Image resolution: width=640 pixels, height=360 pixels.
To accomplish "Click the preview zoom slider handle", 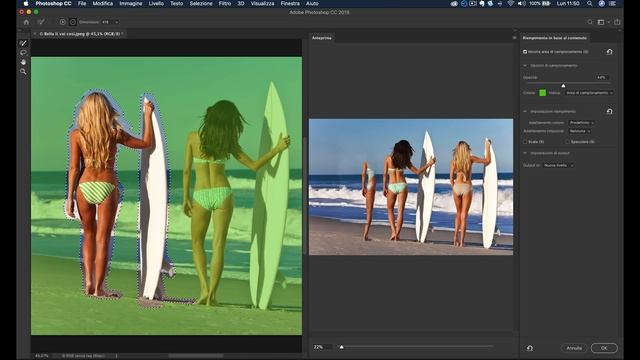I will [342, 347].
